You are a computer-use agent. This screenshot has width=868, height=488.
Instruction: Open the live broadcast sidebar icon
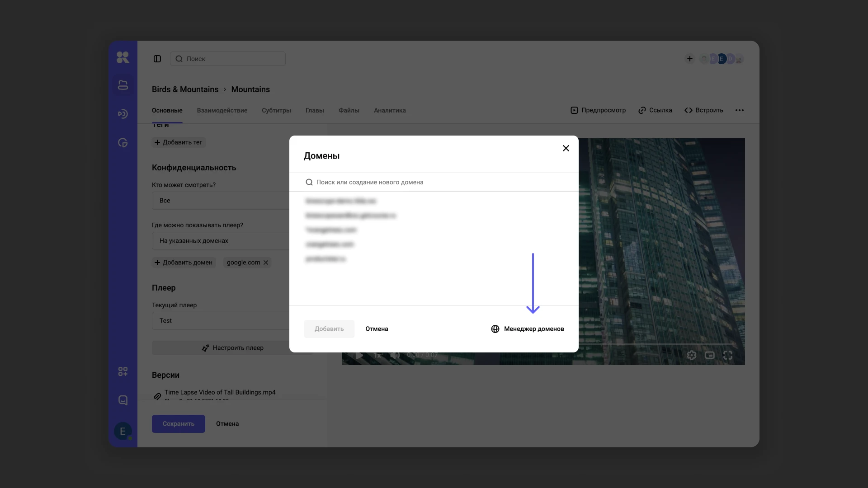(123, 114)
